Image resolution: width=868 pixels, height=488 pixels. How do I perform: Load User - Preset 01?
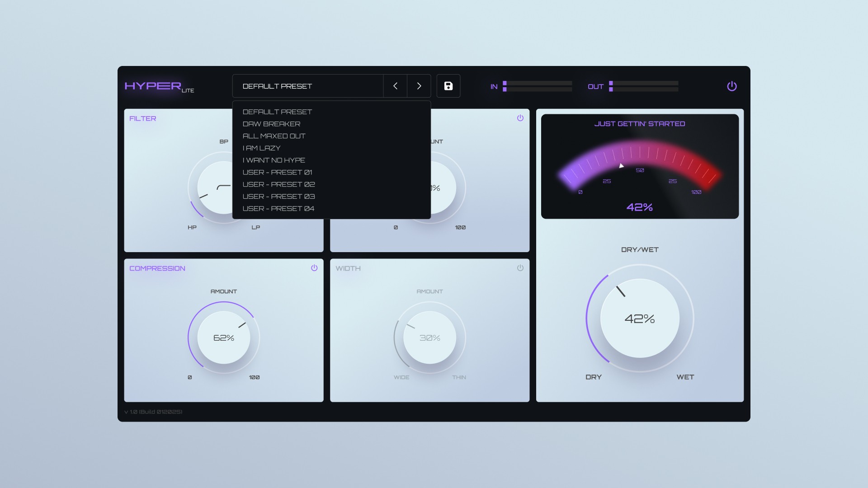(x=277, y=172)
